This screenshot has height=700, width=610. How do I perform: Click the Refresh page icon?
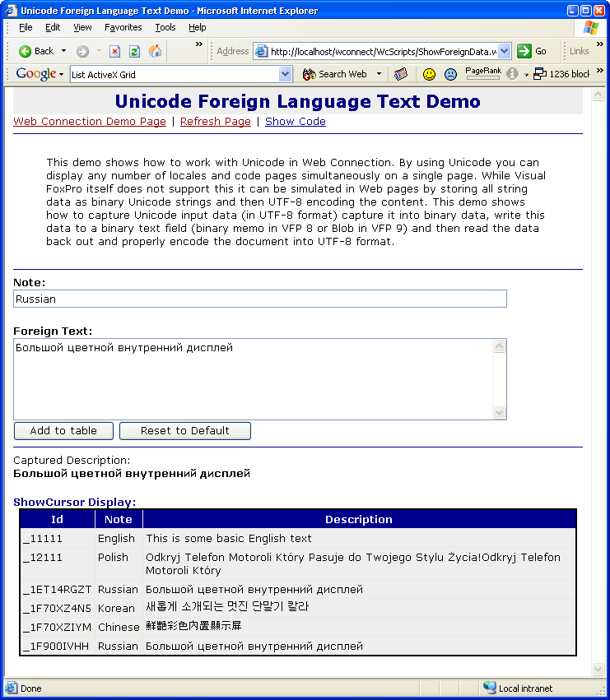point(134,51)
